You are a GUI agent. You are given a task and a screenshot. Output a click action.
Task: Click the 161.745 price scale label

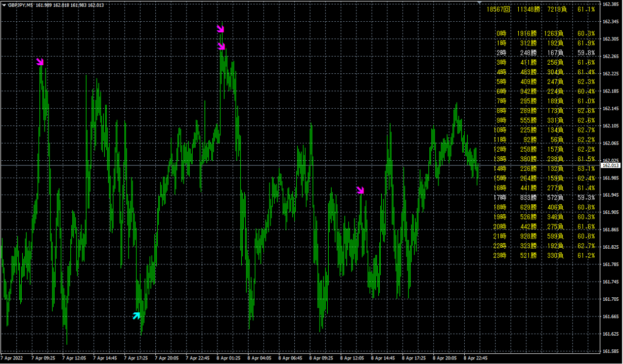611,282
